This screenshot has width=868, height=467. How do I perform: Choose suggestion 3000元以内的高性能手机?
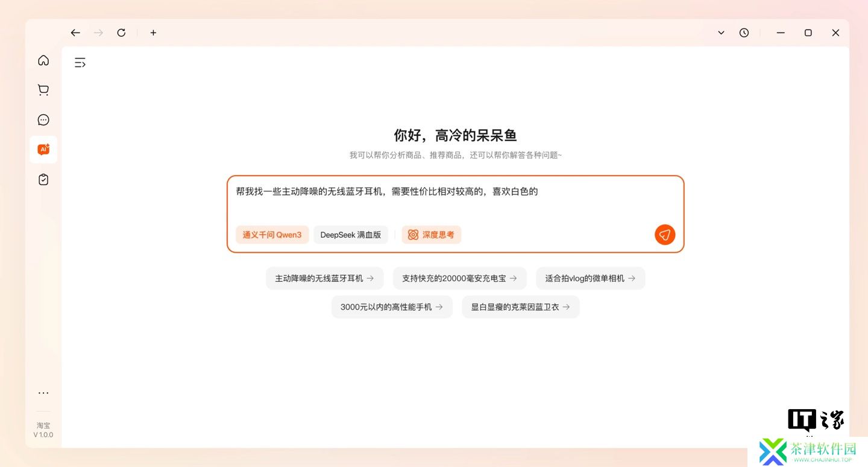(392, 307)
